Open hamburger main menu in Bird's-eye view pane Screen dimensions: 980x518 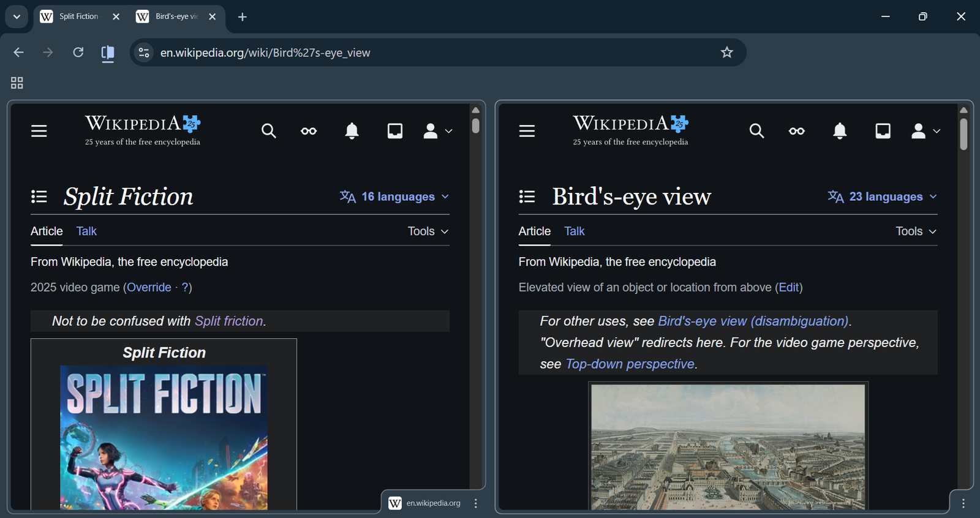tap(527, 131)
